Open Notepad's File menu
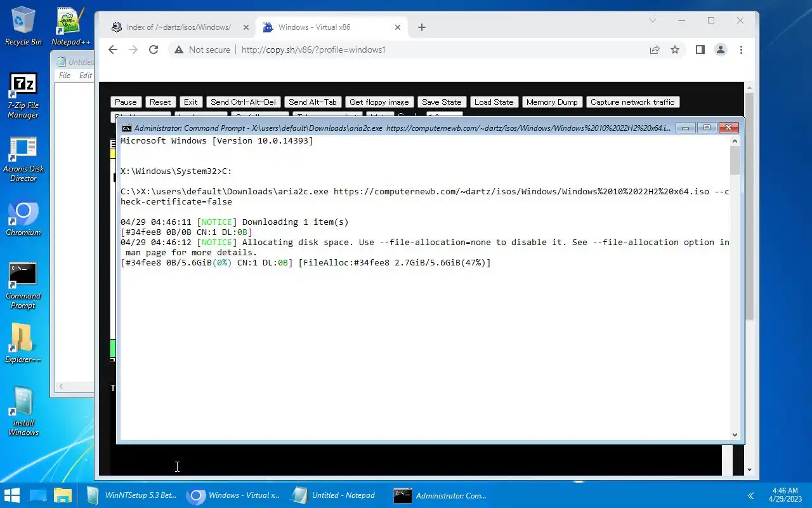 pyautogui.click(x=65, y=75)
